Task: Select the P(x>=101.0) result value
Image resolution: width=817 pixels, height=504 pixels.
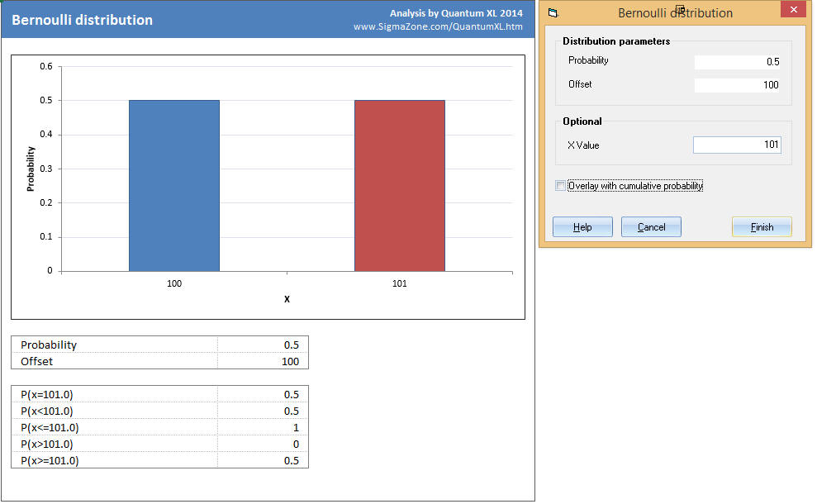Action: pyautogui.click(x=263, y=460)
